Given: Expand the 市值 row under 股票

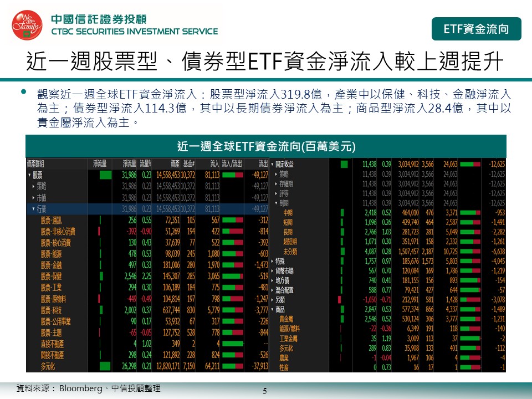Looking at the screenshot, I should click(x=33, y=197).
